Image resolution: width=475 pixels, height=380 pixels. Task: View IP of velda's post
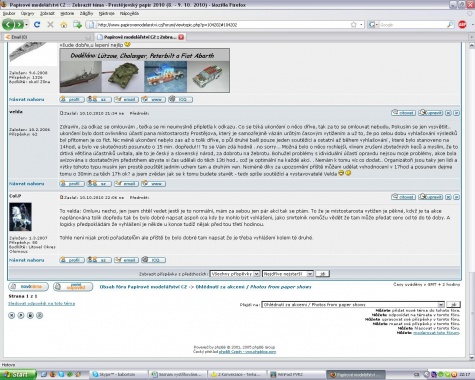(x=456, y=113)
